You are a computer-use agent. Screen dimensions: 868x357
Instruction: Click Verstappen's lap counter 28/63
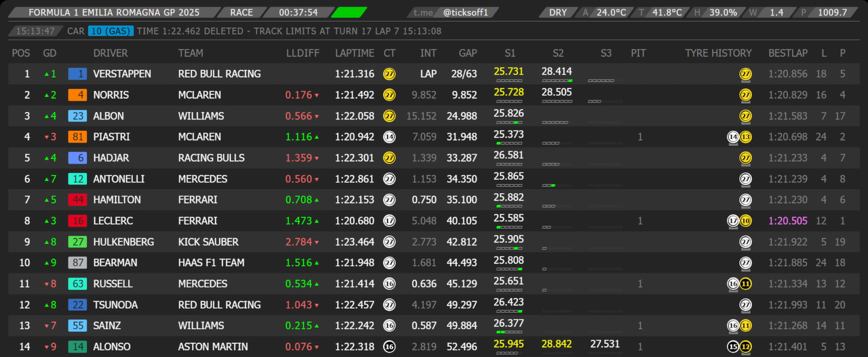(x=465, y=74)
